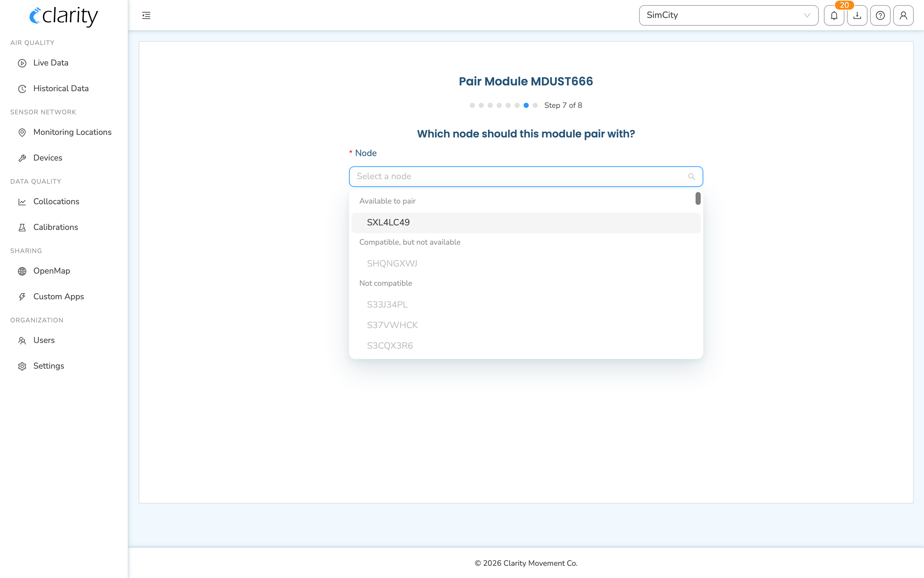Open the downloads icon in header
Viewport: 924px width, 578px height.
[x=857, y=15]
